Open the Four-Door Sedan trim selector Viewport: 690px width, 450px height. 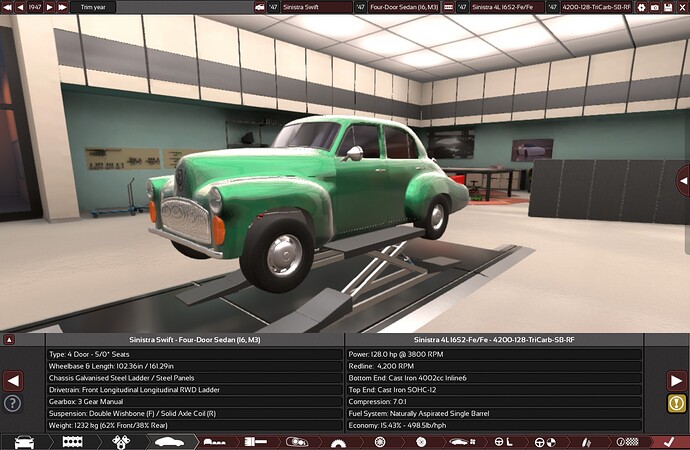click(x=401, y=6)
